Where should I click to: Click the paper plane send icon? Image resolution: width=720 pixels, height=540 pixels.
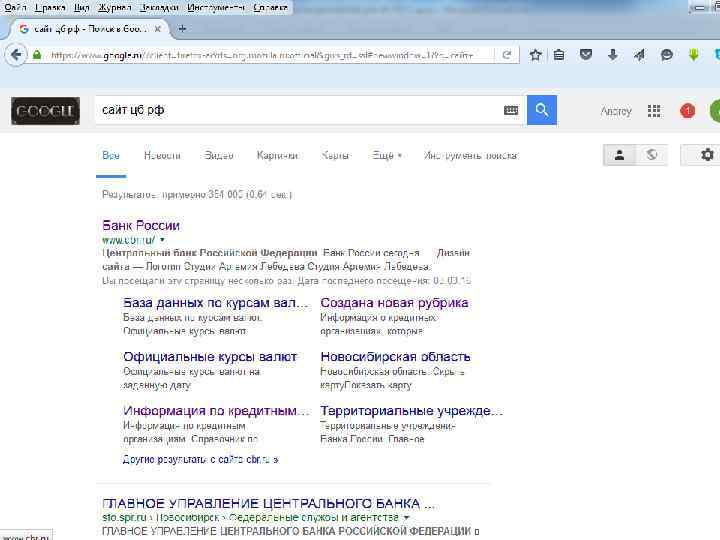click(639, 56)
